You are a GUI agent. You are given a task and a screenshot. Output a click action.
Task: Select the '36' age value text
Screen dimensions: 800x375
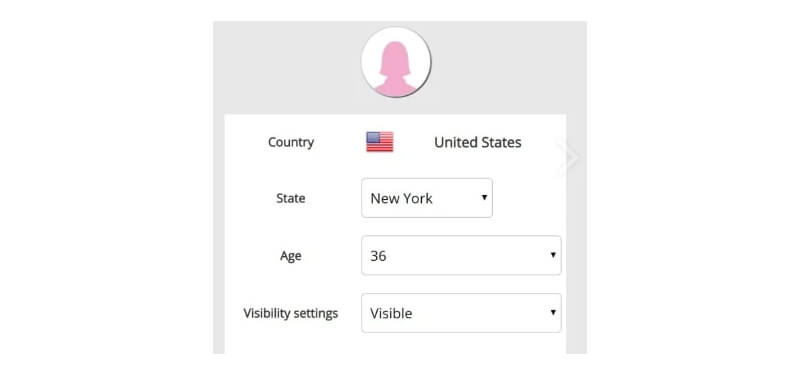click(x=378, y=256)
